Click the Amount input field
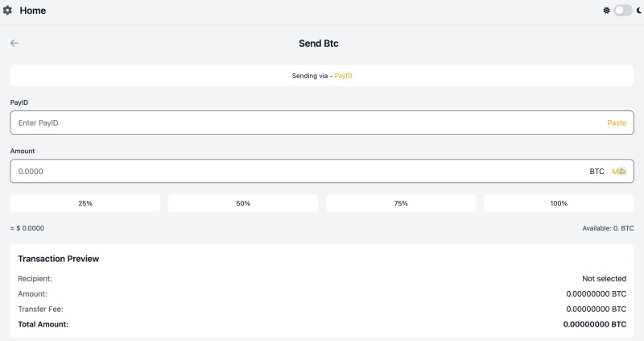This screenshot has width=644, height=341. [x=298, y=171]
